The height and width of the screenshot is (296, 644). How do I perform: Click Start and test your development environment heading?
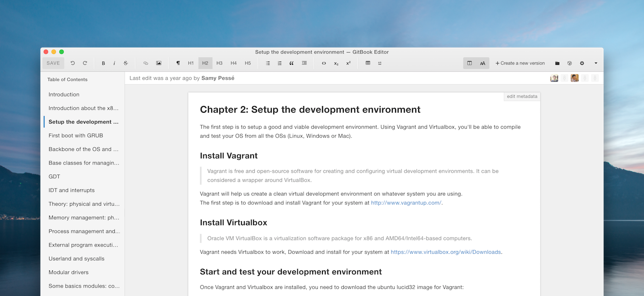[291, 272]
